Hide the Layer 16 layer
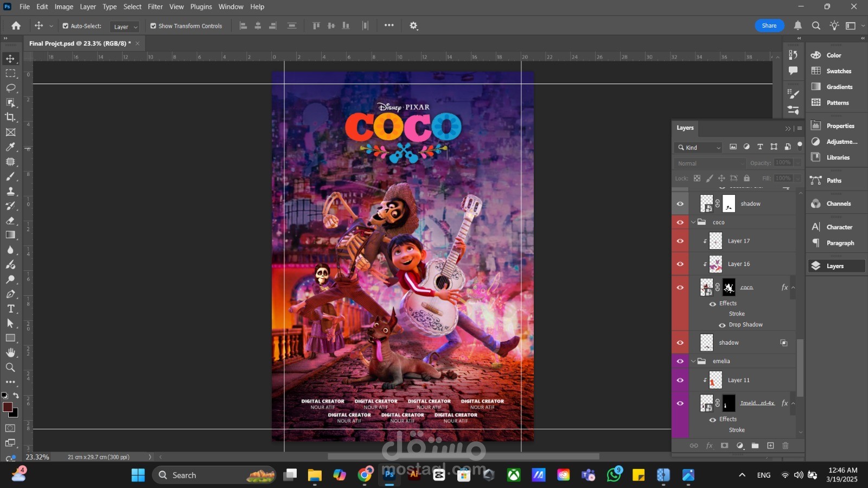Image resolution: width=868 pixels, height=488 pixels. [680, 264]
